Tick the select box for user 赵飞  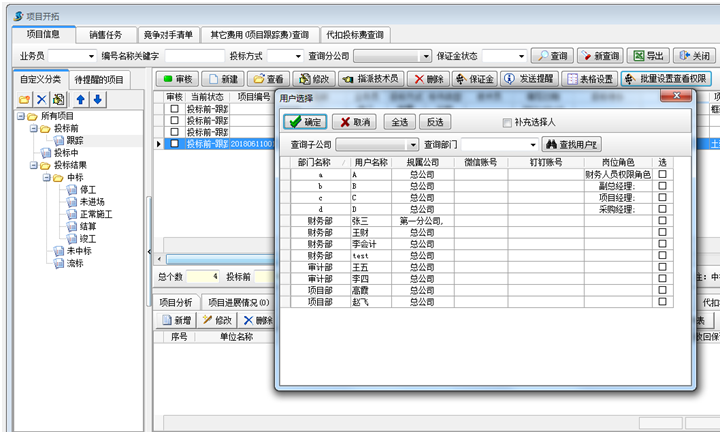(661, 301)
